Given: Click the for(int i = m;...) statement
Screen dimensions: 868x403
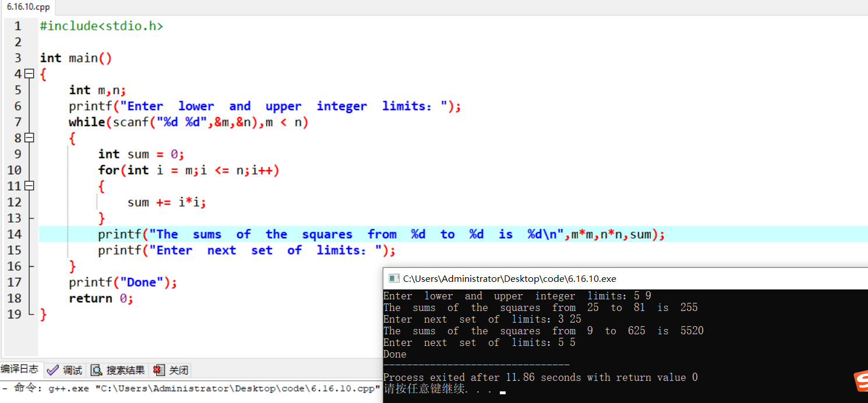Looking at the screenshot, I should (x=189, y=170).
